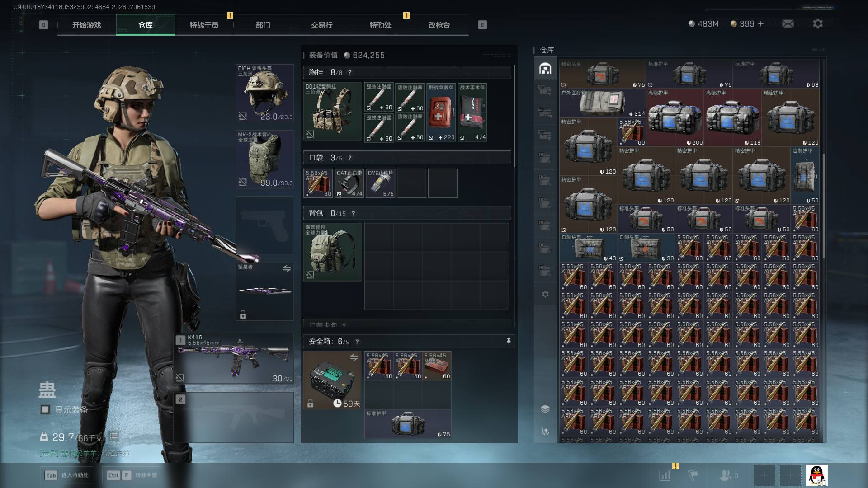Viewport: 868px width, 488px height.
Task: Click the stack layers icon in warehouse sidebar
Action: tap(545, 409)
